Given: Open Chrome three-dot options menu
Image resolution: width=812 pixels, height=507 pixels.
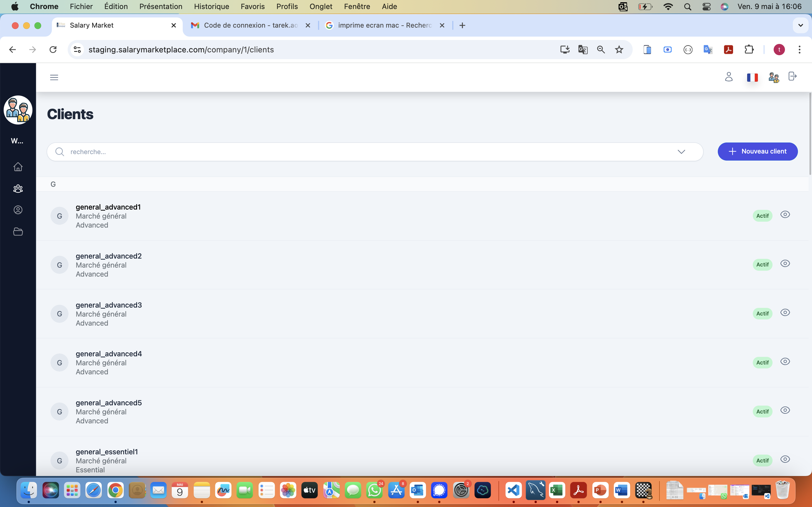Looking at the screenshot, I should 799,50.
